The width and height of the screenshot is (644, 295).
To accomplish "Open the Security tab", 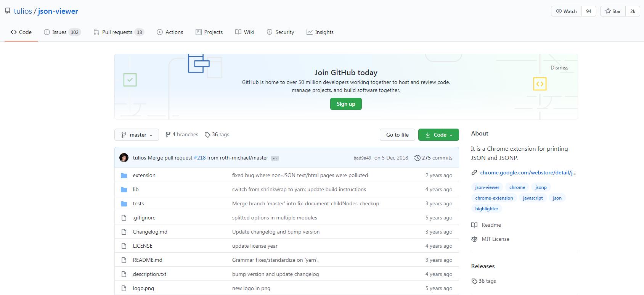I will [280, 32].
